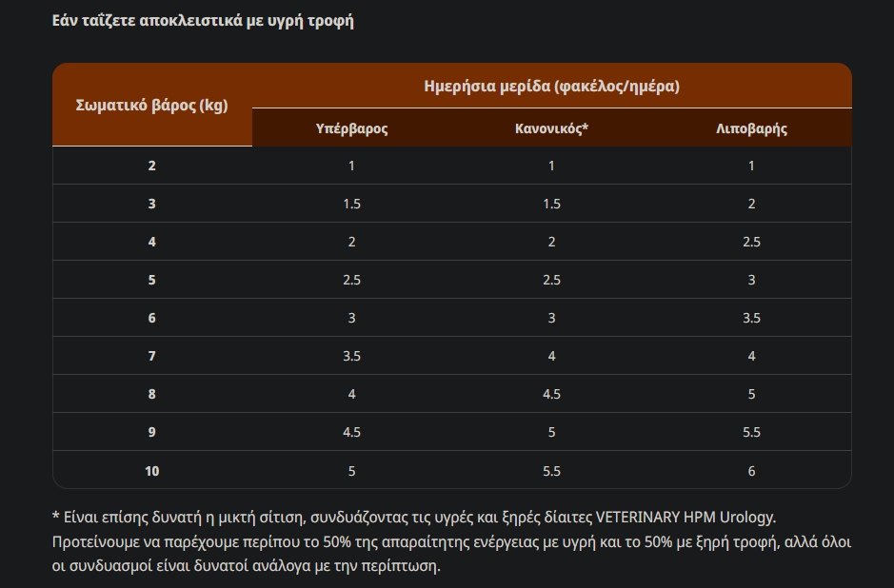
Task: Select the Κανονικός value for 6 kg
Action: pos(551,318)
